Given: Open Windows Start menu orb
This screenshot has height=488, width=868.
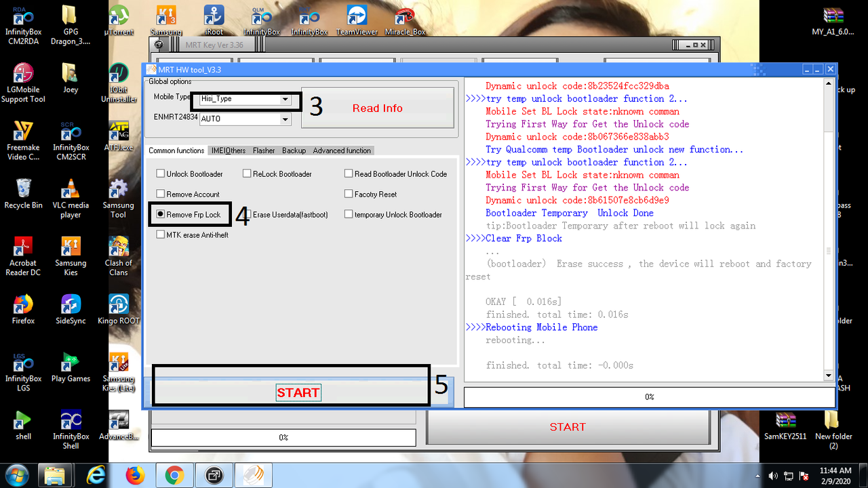Looking at the screenshot, I should pos(16,475).
